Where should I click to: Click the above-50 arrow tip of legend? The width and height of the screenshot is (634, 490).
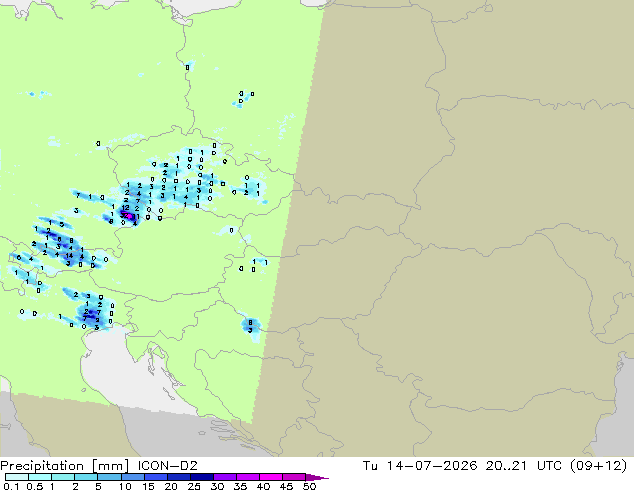click(317, 477)
